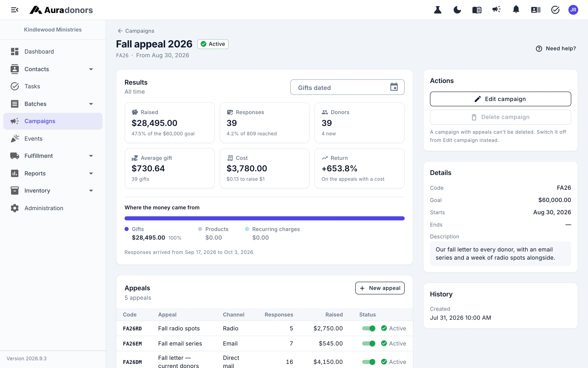Click the Fall email series appeal name
Viewport: 588px width, 368px height.
[x=180, y=343]
